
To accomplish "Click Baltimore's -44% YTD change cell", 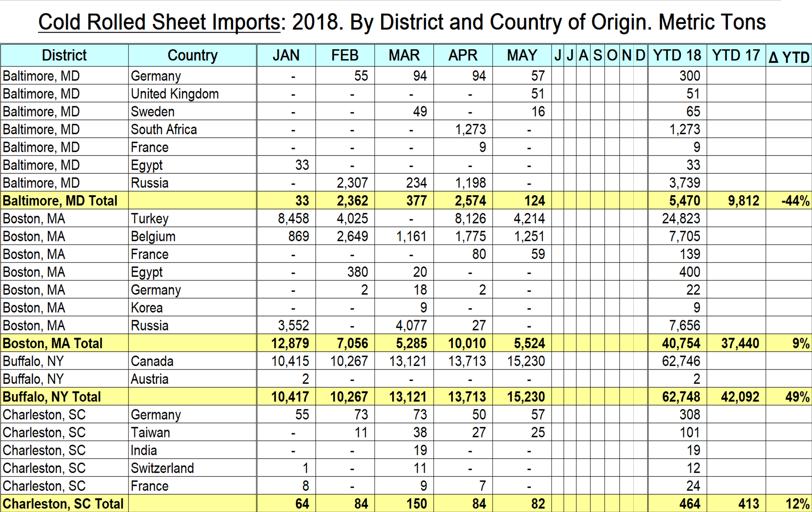I will point(795,201).
